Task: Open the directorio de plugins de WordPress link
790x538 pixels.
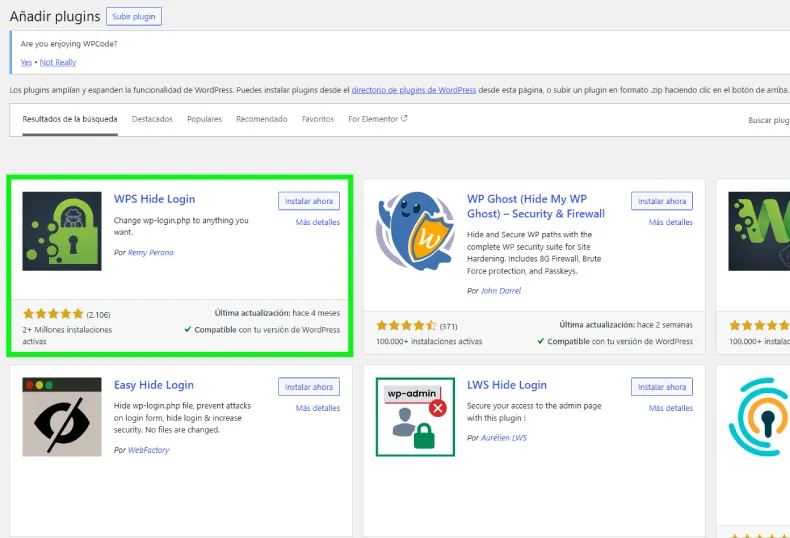Action: 413,90
